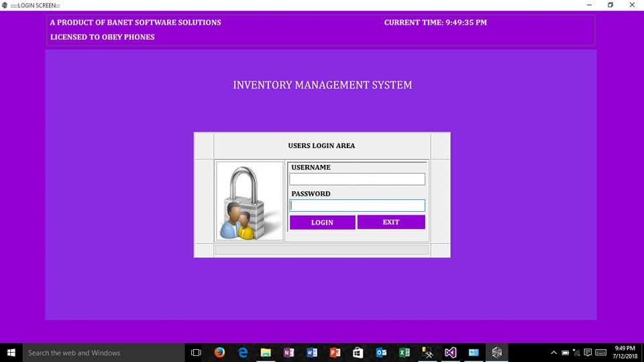
Task: Open Microsoft Edge from the taskbar
Action: click(243, 353)
